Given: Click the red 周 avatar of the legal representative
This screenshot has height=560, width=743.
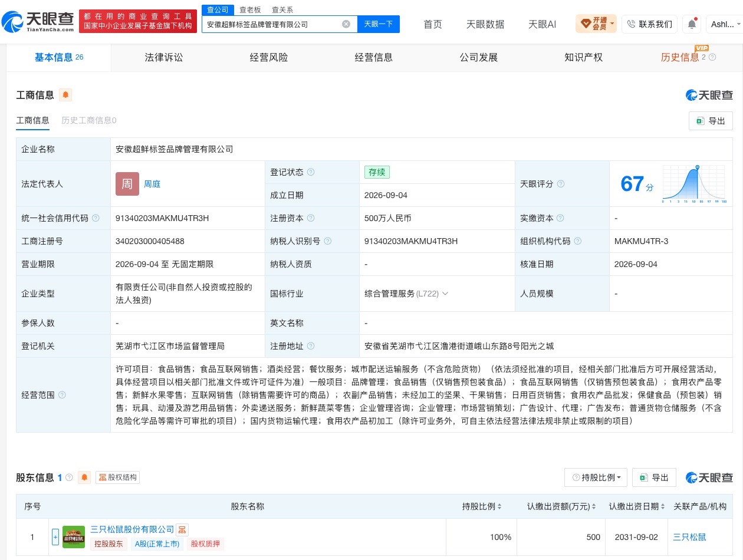Looking at the screenshot, I should tap(127, 184).
